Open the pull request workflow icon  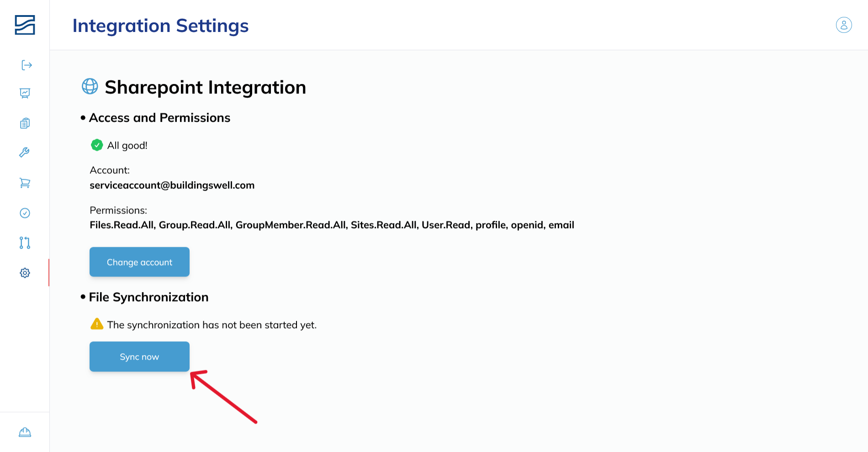[x=25, y=243]
